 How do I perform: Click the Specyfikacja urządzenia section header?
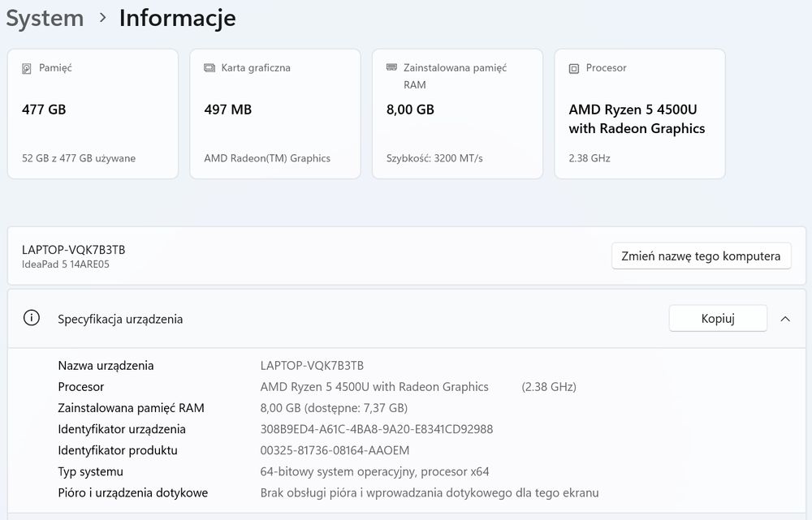[x=120, y=319]
